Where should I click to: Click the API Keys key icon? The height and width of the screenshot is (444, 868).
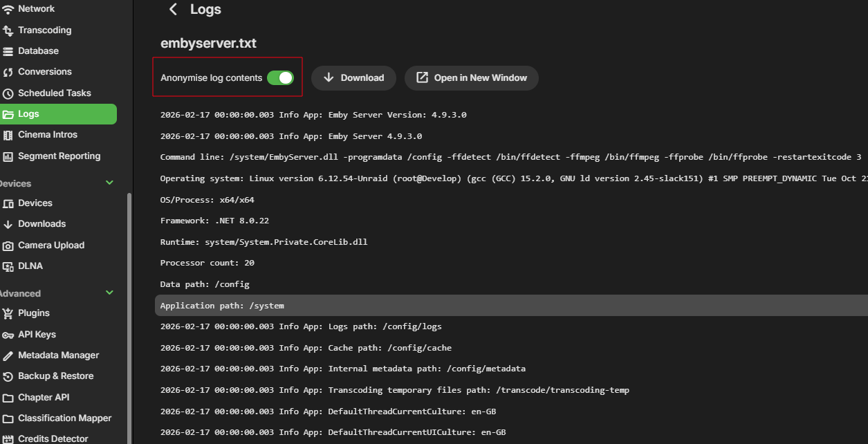pos(8,335)
